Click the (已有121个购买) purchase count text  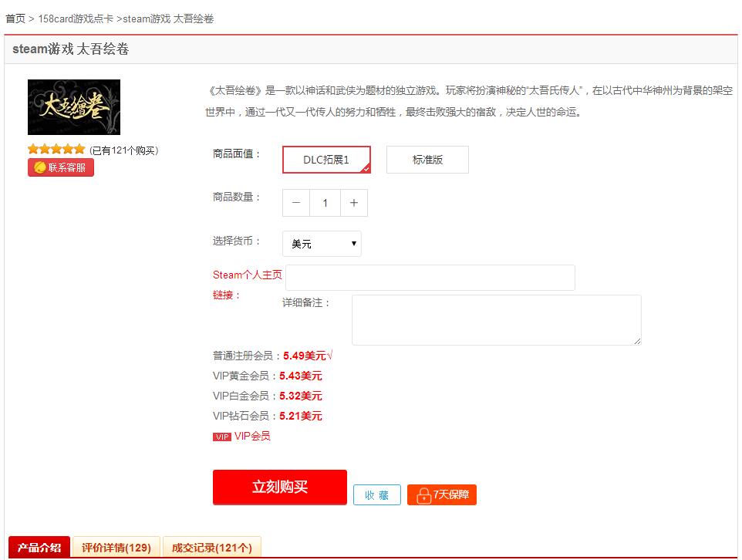tap(124, 150)
